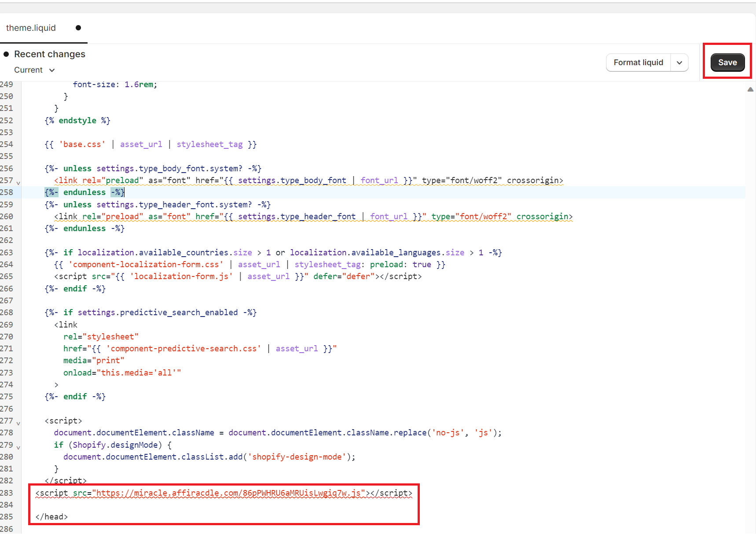Collapse the if-block fold at line 279
This screenshot has height=534, width=756.
[x=18, y=447]
